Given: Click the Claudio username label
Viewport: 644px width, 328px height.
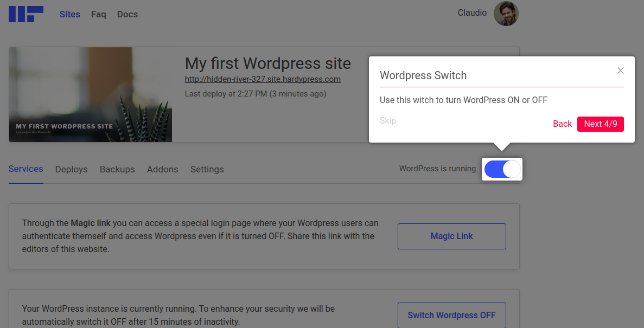Looking at the screenshot, I should pyautogui.click(x=472, y=13).
